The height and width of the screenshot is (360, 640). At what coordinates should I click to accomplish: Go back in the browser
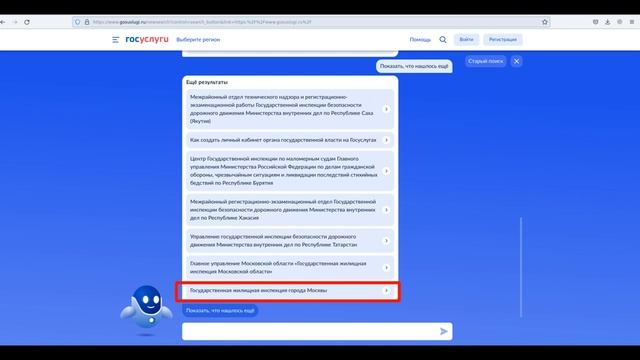pos(3,22)
